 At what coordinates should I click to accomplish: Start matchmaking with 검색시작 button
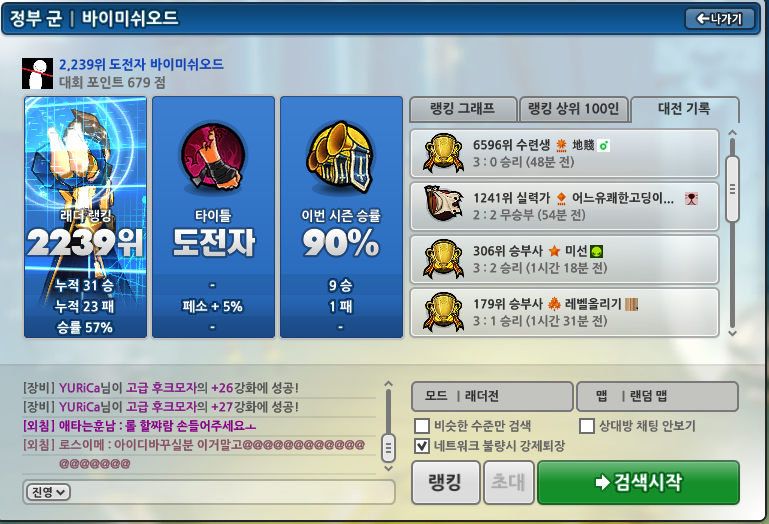[x=639, y=482]
